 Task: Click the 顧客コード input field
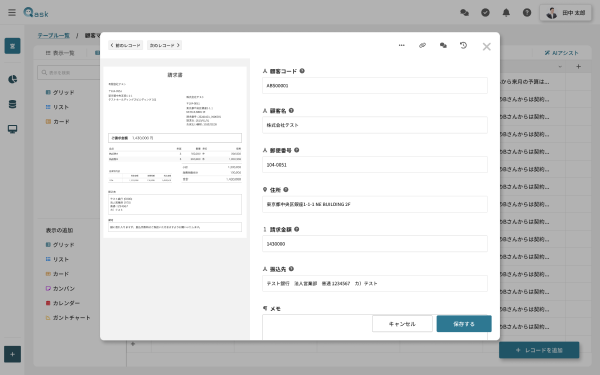point(375,86)
